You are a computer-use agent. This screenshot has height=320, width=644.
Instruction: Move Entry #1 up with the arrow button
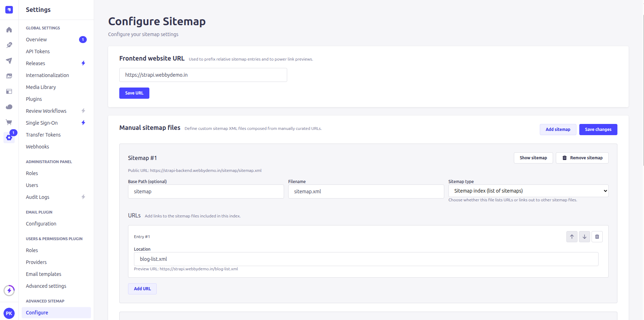click(572, 237)
